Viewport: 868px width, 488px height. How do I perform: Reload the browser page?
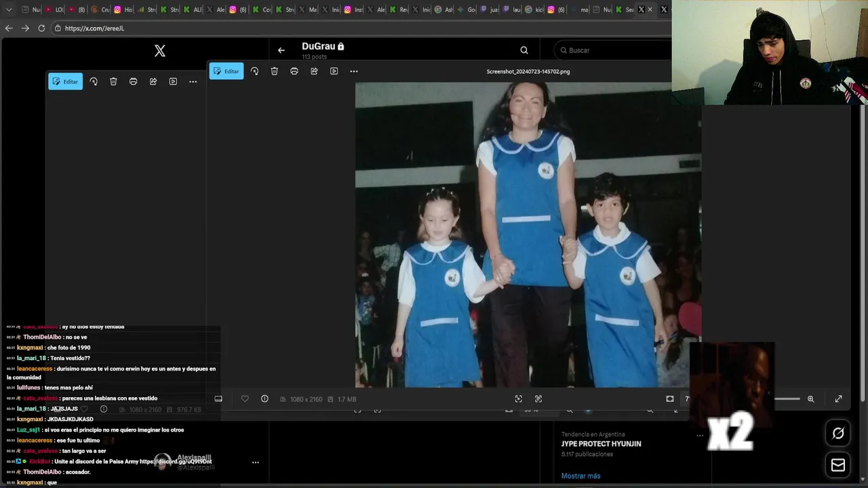41,28
